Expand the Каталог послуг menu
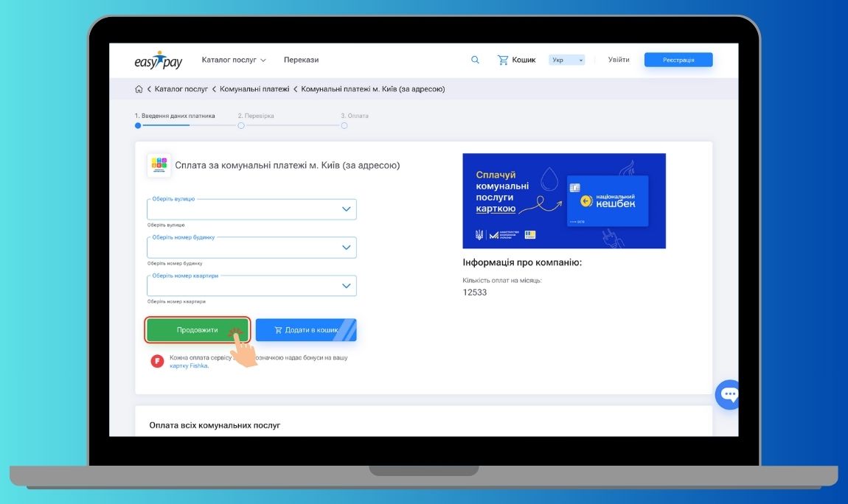848x504 pixels. click(x=233, y=60)
